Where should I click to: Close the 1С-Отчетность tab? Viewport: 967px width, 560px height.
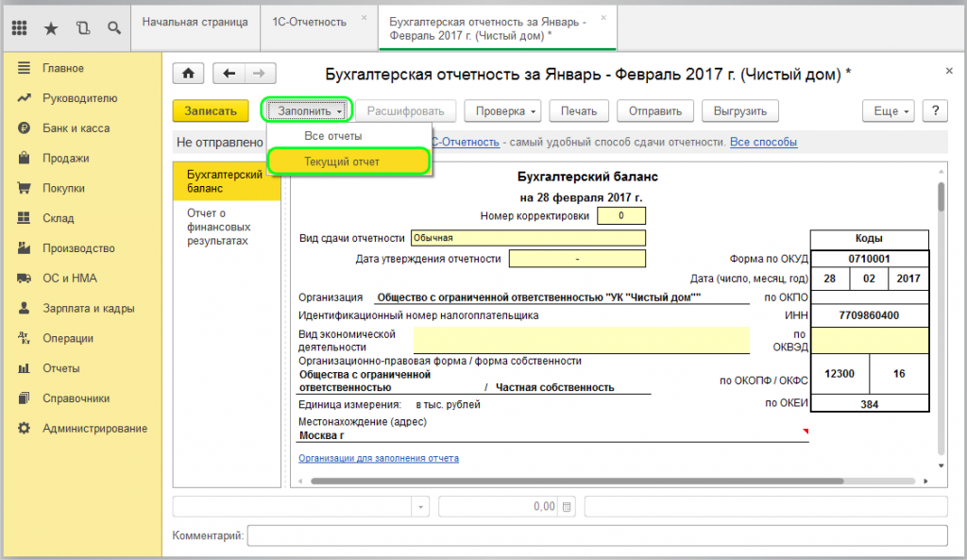(364, 18)
